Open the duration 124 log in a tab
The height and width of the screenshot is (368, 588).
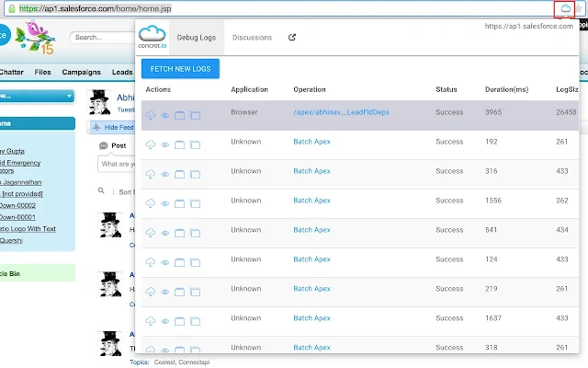pyautogui.click(x=180, y=262)
